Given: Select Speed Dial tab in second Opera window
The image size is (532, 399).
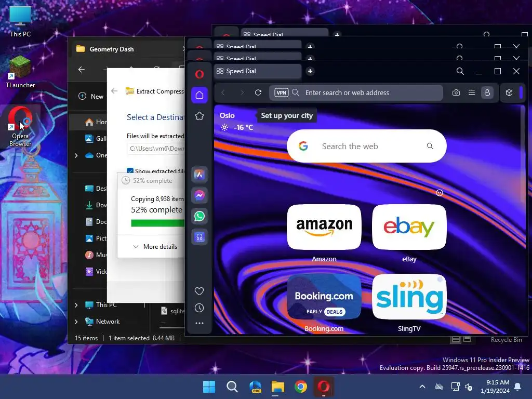Looking at the screenshot, I should pyautogui.click(x=258, y=56).
